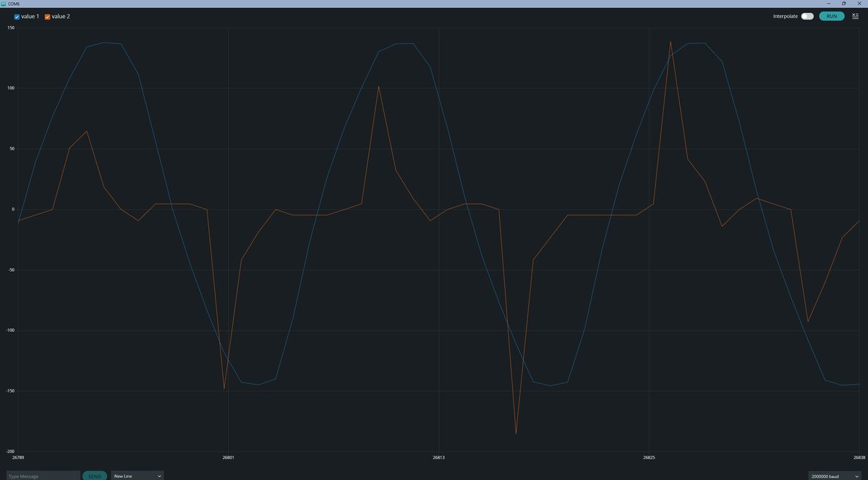Click the 26789 x-axis start label
The width and height of the screenshot is (868, 480).
tap(18, 458)
